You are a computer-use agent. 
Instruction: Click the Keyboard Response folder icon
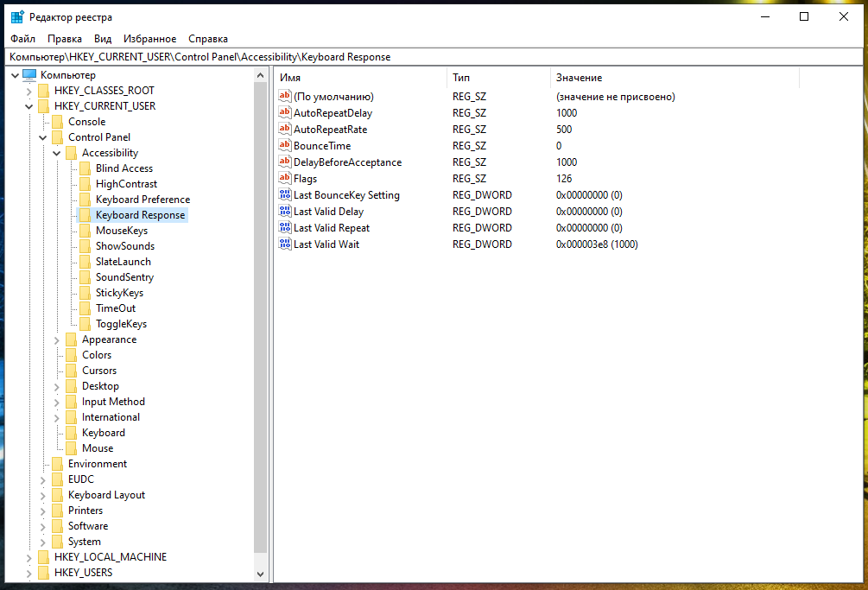(x=86, y=215)
